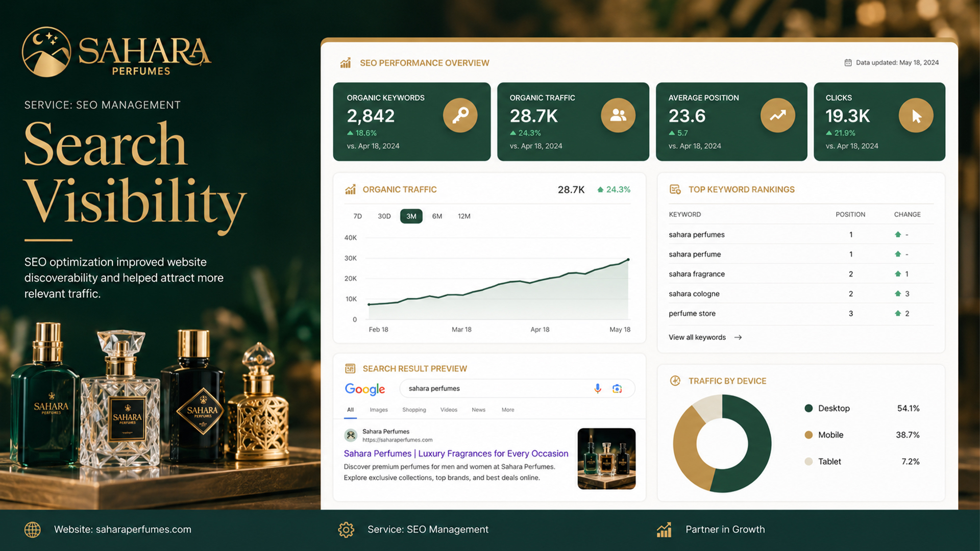Click the Desktop legend color dot
The width and height of the screenshot is (980, 551).
pos(808,408)
